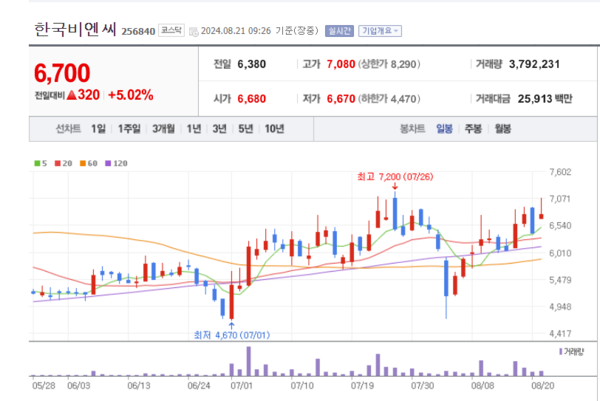Viewport: 600px width, 401px height.
Task: Select the 10년 line chart period
Action: click(274, 129)
